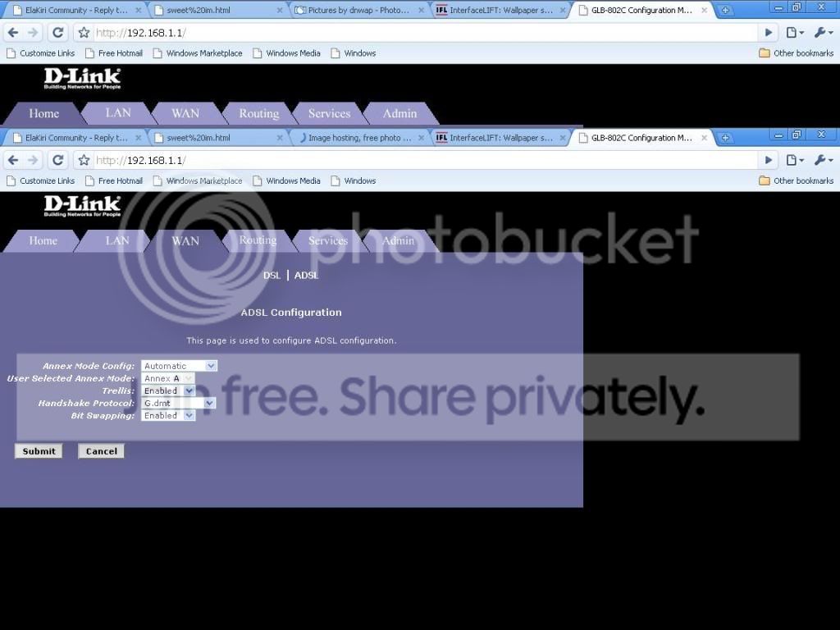Open Free Hotmail bookmark in the upper browser
840x630 pixels.
[114, 53]
